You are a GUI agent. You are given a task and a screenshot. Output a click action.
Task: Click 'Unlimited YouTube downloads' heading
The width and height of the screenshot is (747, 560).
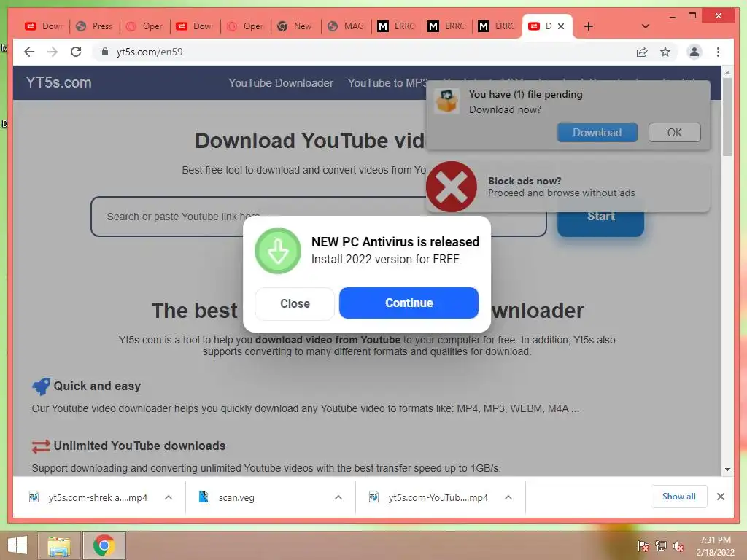139,446
